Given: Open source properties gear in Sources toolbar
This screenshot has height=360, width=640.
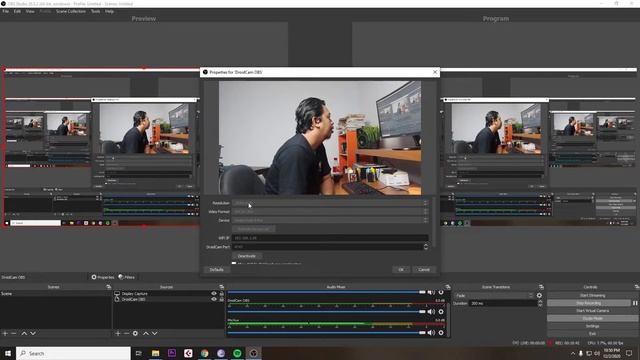Looking at the screenshot, I should point(136,333).
